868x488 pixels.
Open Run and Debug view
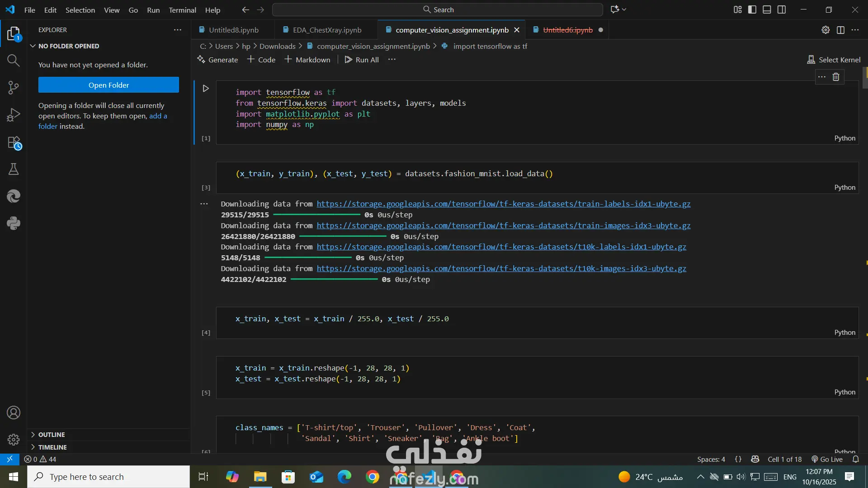coord(13,115)
